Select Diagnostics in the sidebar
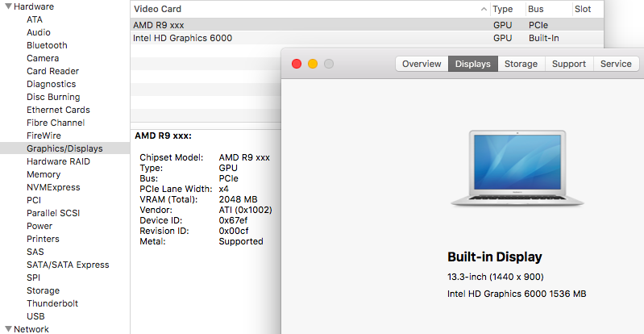This screenshot has height=334, width=644. (x=52, y=84)
